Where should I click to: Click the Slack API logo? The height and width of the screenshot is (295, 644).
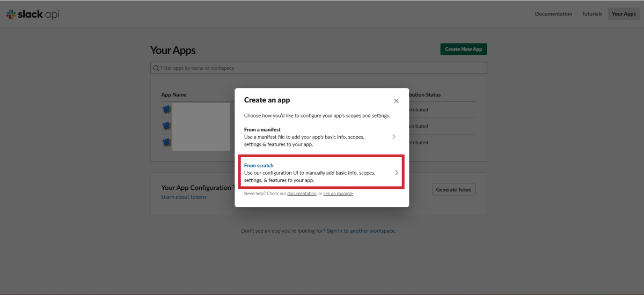point(33,14)
